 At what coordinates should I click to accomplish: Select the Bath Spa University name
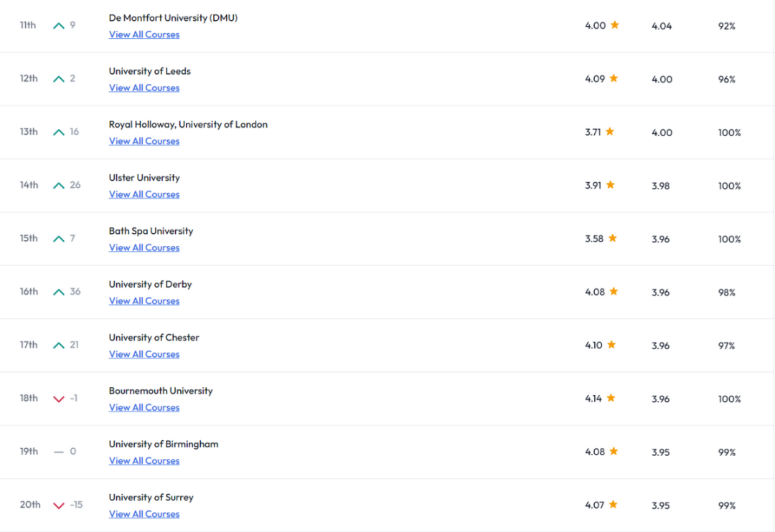tap(151, 231)
